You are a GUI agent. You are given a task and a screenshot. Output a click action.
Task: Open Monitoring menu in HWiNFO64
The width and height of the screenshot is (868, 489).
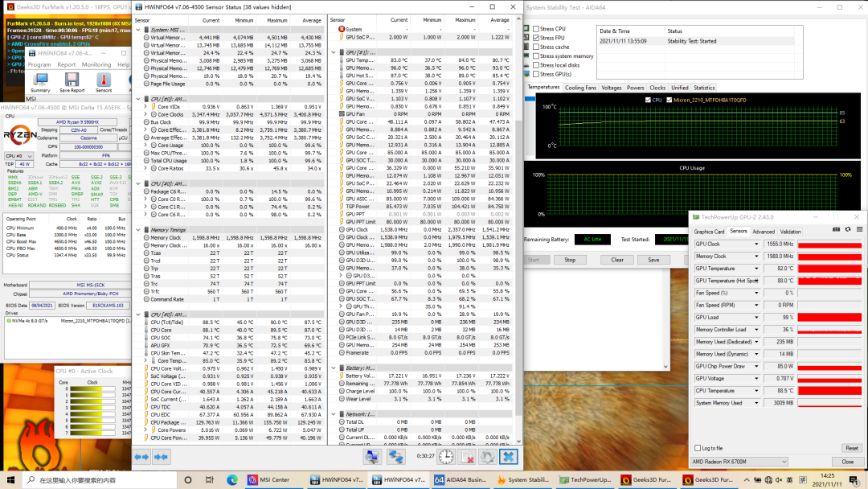(96, 65)
